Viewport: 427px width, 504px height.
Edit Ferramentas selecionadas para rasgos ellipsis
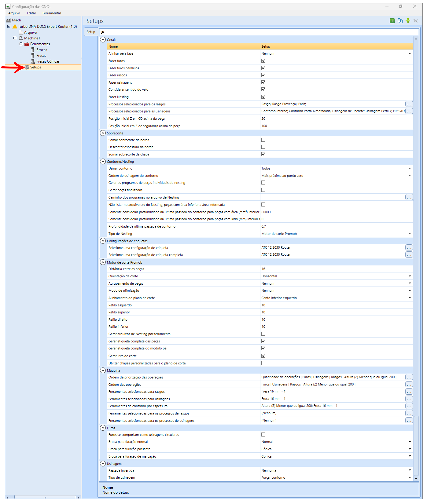click(409, 392)
